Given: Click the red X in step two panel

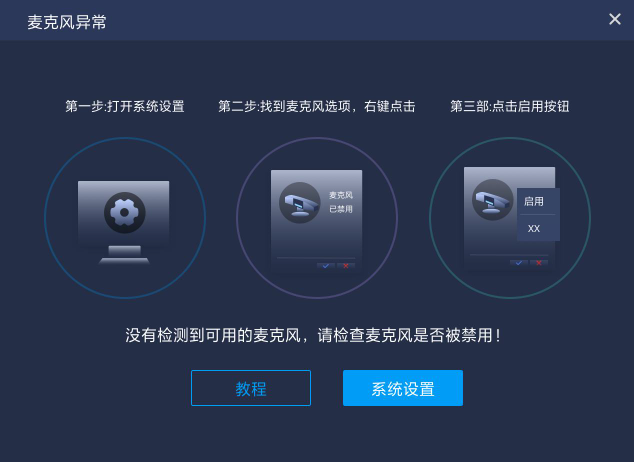Looking at the screenshot, I should click(x=346, y=266).
